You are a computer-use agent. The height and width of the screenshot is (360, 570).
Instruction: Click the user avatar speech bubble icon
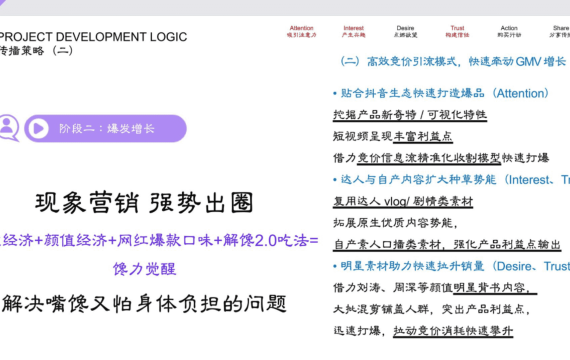coord(9,128)
